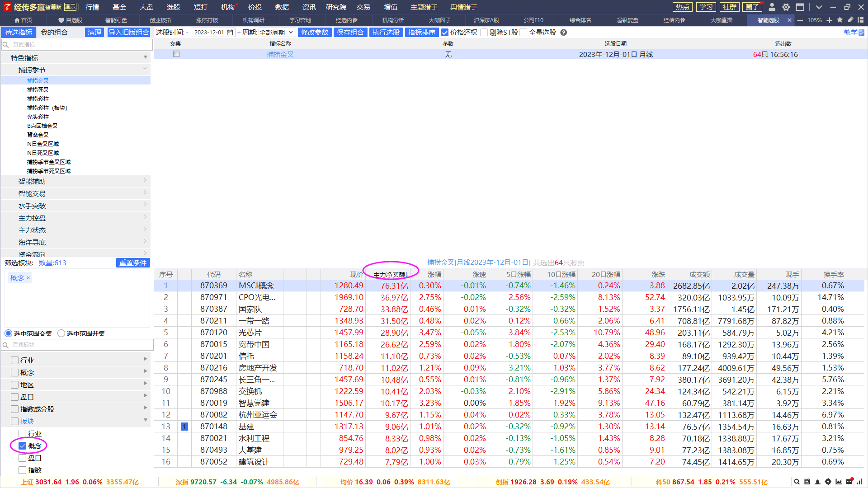Click the signal strength bars icon

click(859, 482)
